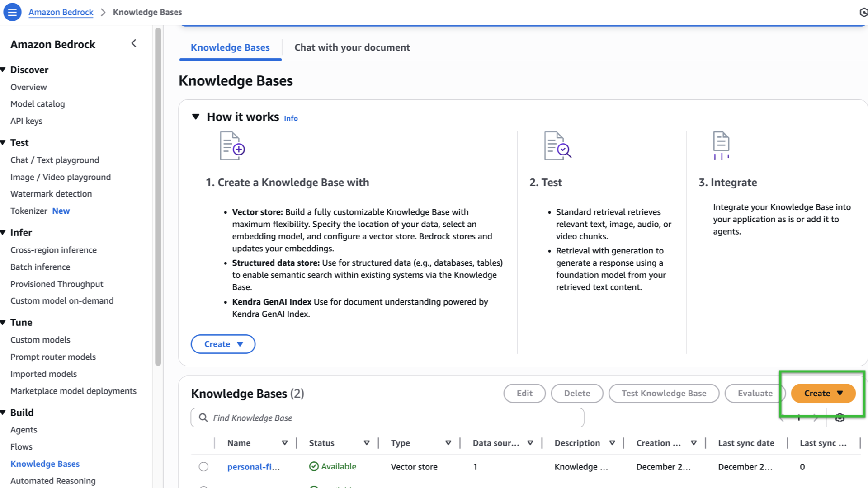Image resolution: width=868 pixels, height=488 pixels.
Task: Click the magnifier icon in the search box
Action: coord(203,418)
